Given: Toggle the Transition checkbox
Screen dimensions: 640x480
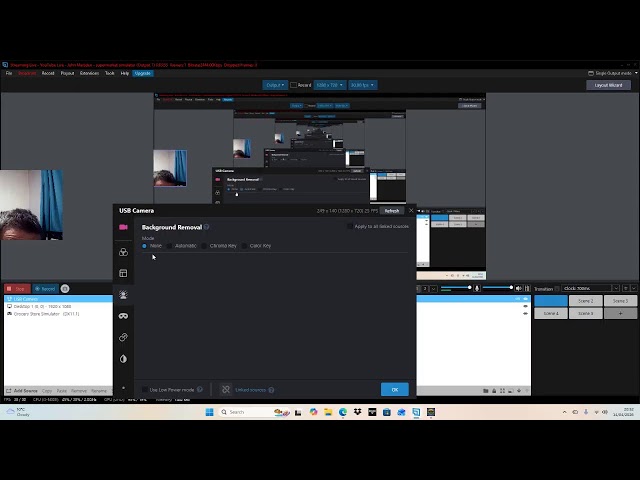Looking at the screenshot, I should click(x=557, y=289).
